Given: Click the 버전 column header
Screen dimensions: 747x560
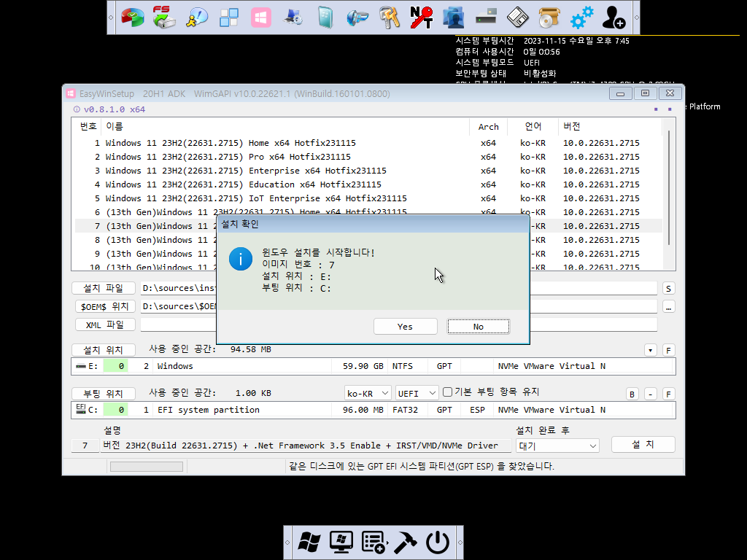Looking at the screenshot, I should pyautogui.click(x=610, y=126).
